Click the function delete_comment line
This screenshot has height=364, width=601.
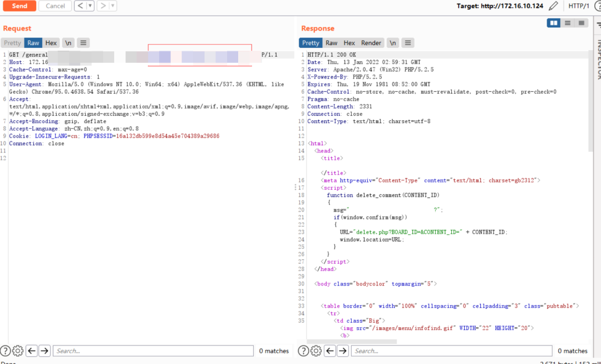coord(383,195)
